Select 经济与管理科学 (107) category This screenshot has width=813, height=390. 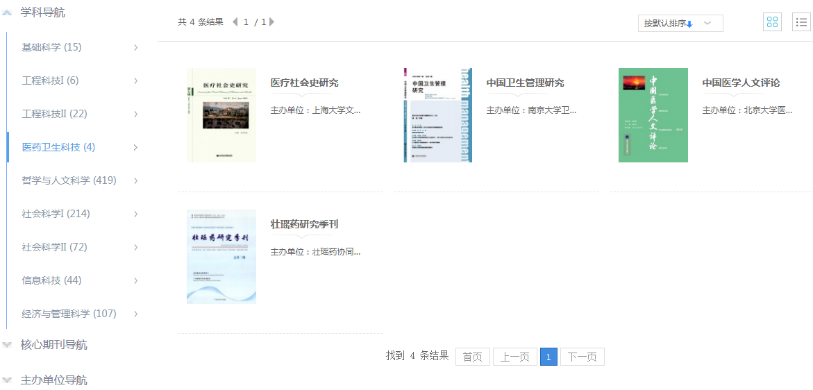(x=69, y=314)
